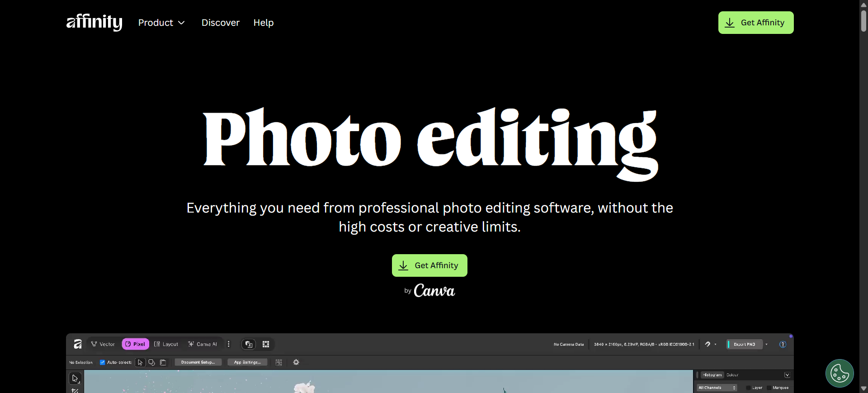This screenshot has width=868, height=393.
Task: Click the Document Setup button
Action: [x=198, y=362]
